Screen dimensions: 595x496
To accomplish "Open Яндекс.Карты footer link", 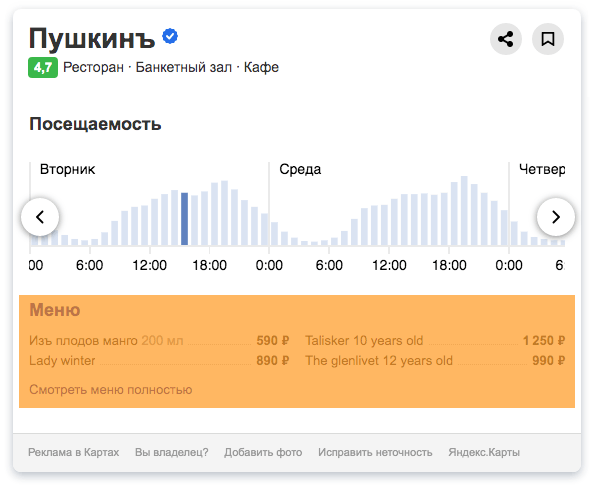I will point(484,452).
